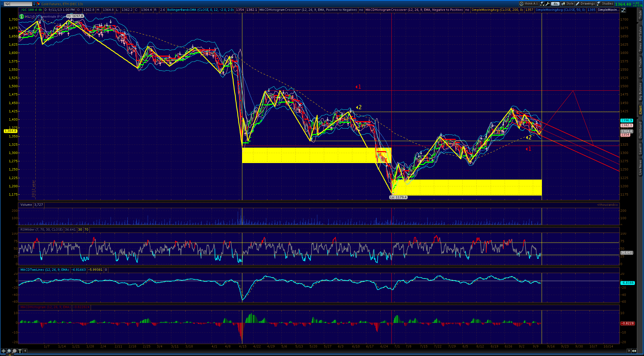Click the scroll left arrow at bottom left
The width and height of the screenshot is (644, 356).
tap(25, 351)
